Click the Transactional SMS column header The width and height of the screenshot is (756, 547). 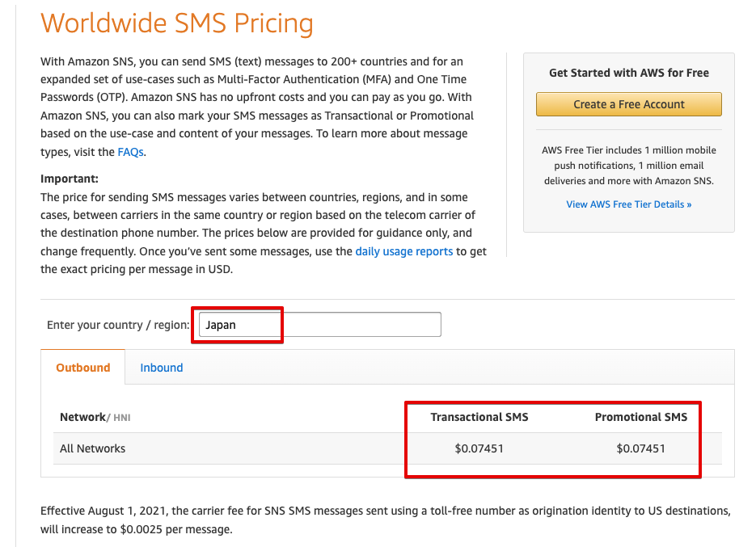click(479, 417)
